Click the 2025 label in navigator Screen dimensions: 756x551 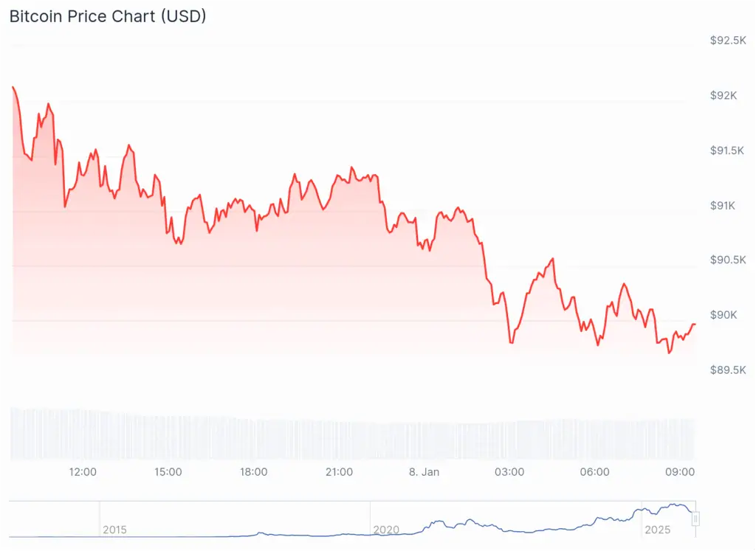[x=657, y=530]
